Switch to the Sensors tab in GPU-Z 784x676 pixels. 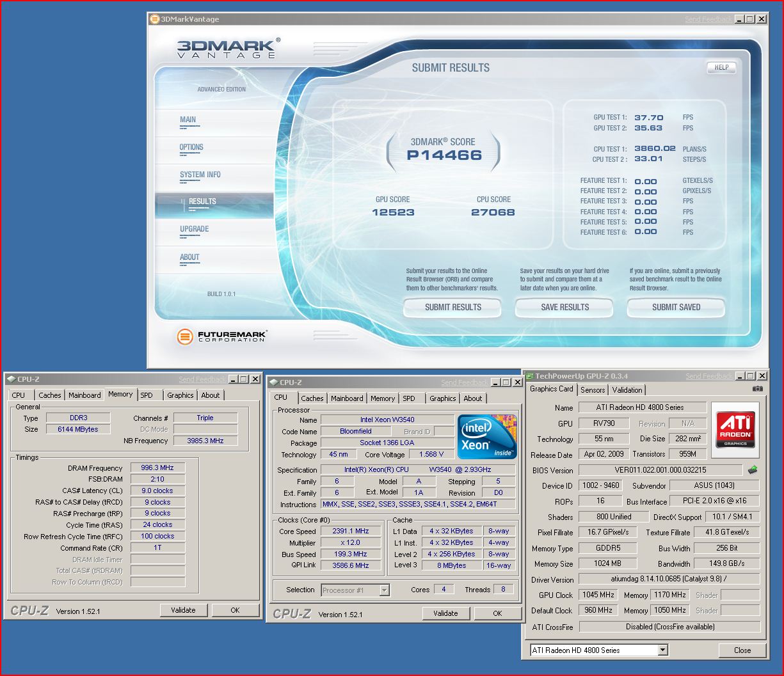593,390
